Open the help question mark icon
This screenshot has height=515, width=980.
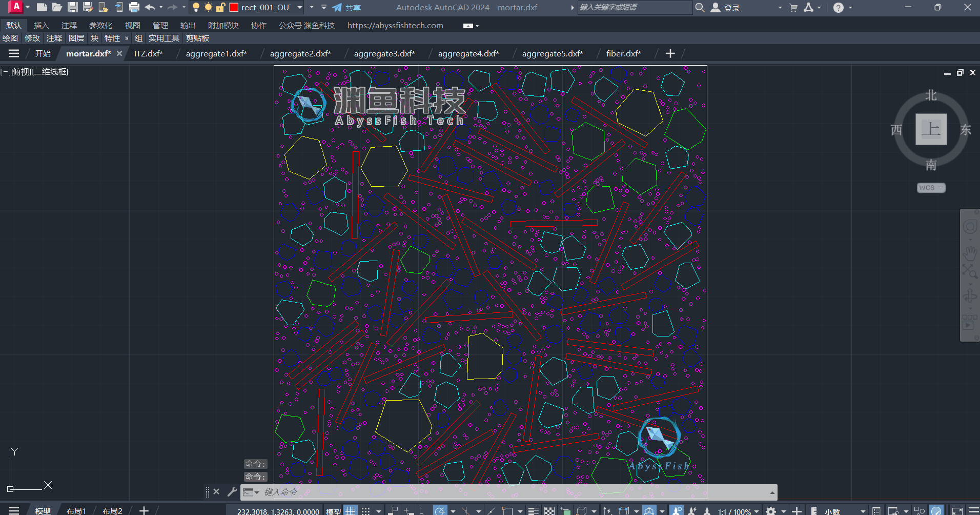[x=839, y=8]
